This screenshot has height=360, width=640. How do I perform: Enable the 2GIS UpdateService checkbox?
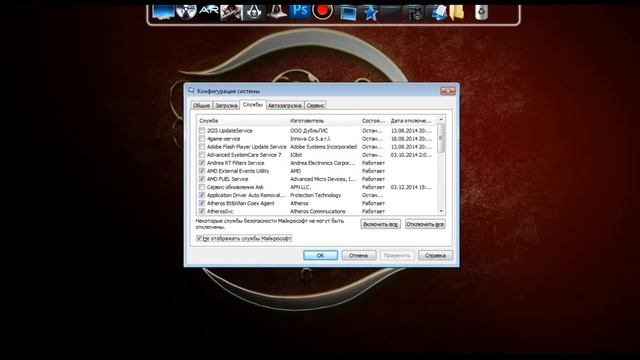(x=202, y=131)
